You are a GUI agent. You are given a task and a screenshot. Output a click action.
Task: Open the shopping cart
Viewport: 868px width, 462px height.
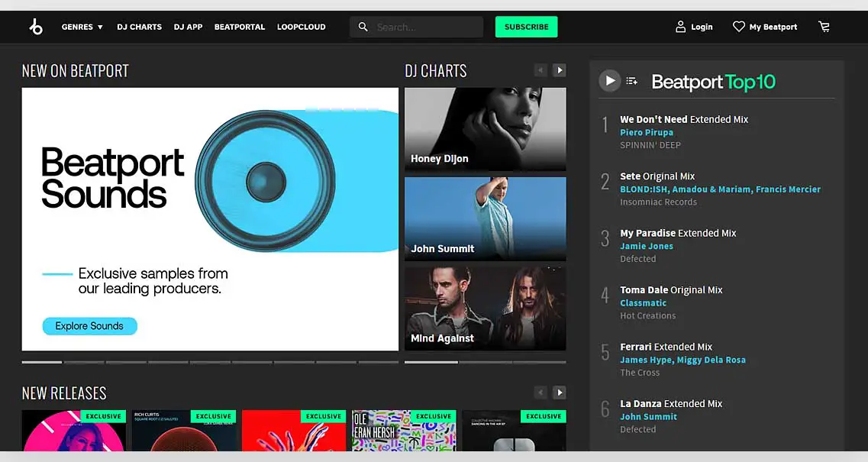tap(824, 27)
